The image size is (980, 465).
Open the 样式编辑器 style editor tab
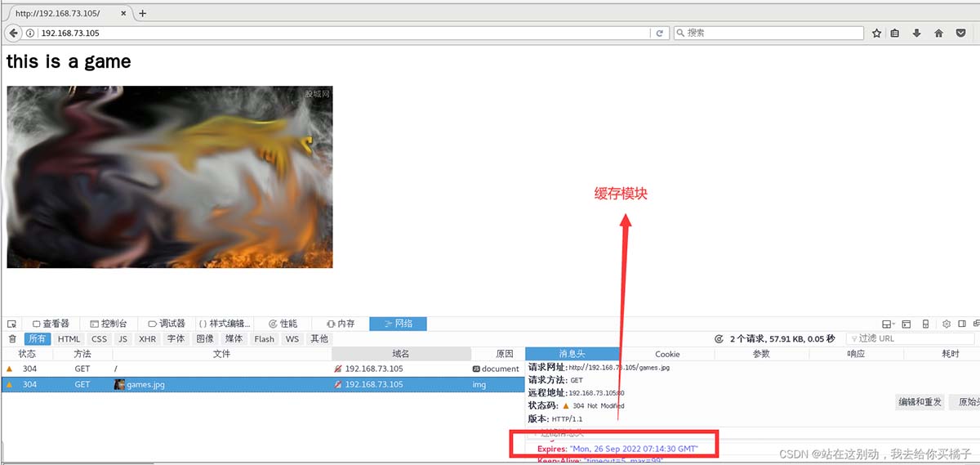tap(225, 324)
